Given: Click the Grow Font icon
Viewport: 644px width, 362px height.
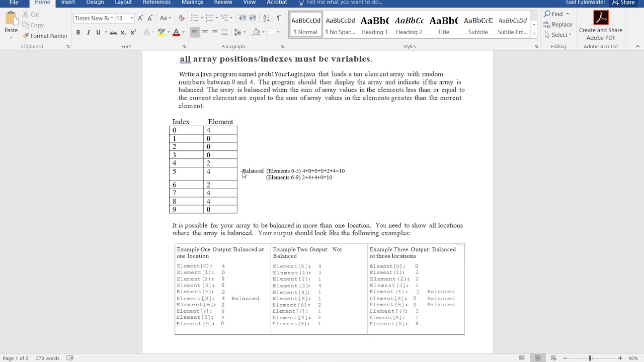Looking at the screenshot, I should coord(140,18).
